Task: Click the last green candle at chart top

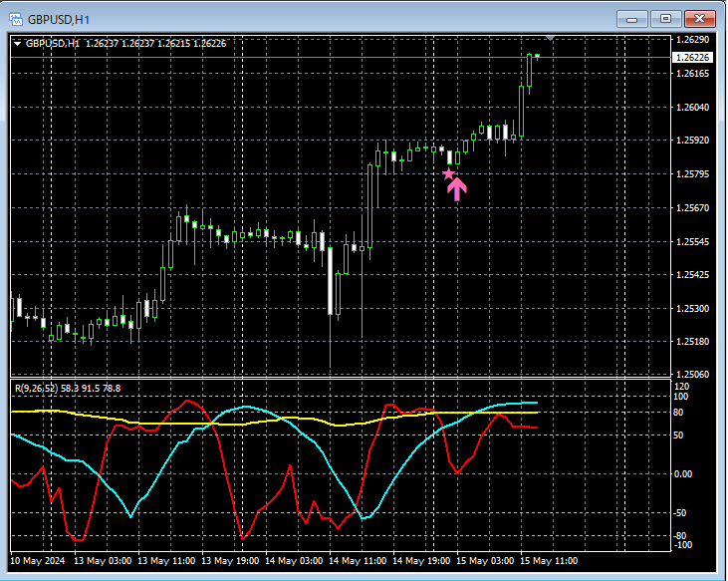Action: coord(531,70)
